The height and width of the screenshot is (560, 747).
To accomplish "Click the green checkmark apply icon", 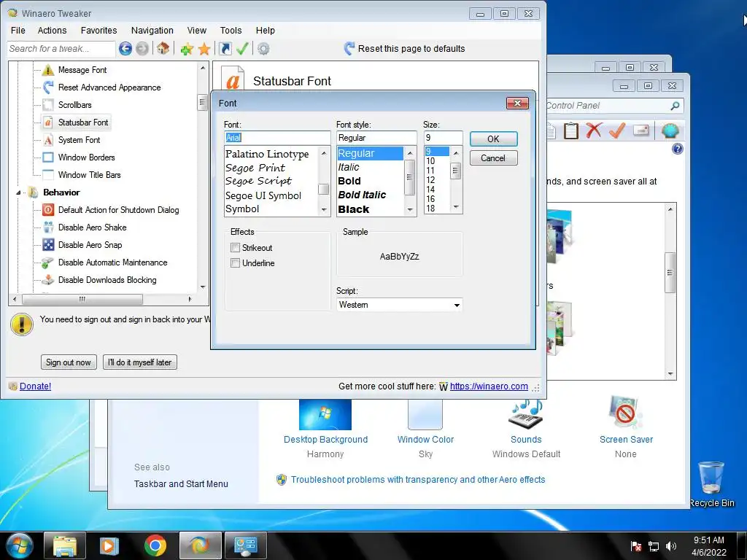I will coord(242,48).
